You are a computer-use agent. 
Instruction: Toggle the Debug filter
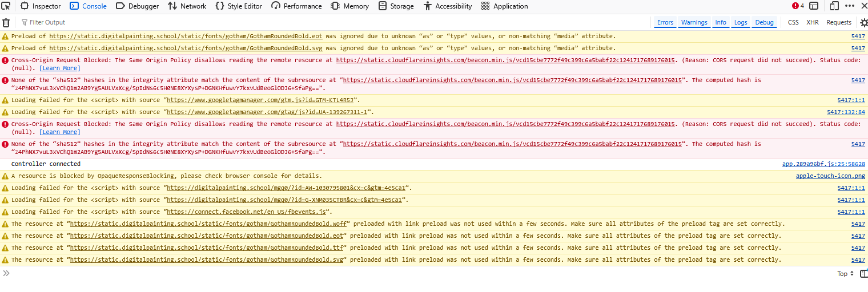point(764,23)
